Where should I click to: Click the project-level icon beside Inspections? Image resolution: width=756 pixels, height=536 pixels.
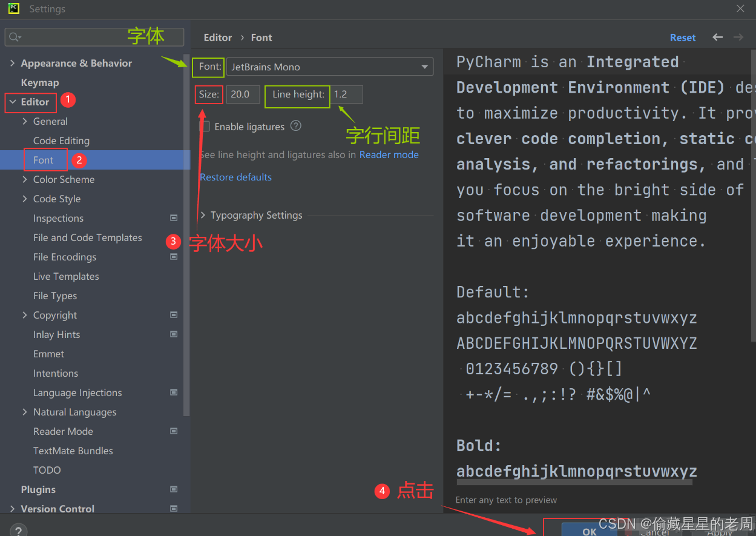(x=174, y=218)
